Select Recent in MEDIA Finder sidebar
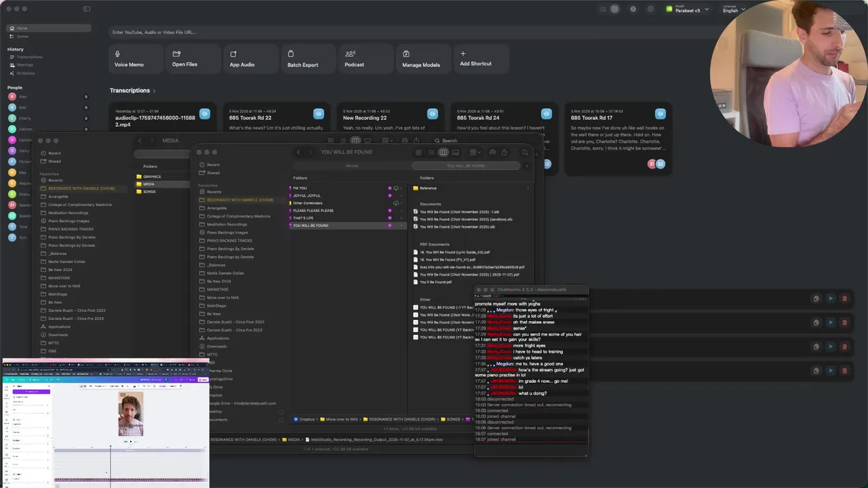 pyautogui.click(x=54, y=153)
